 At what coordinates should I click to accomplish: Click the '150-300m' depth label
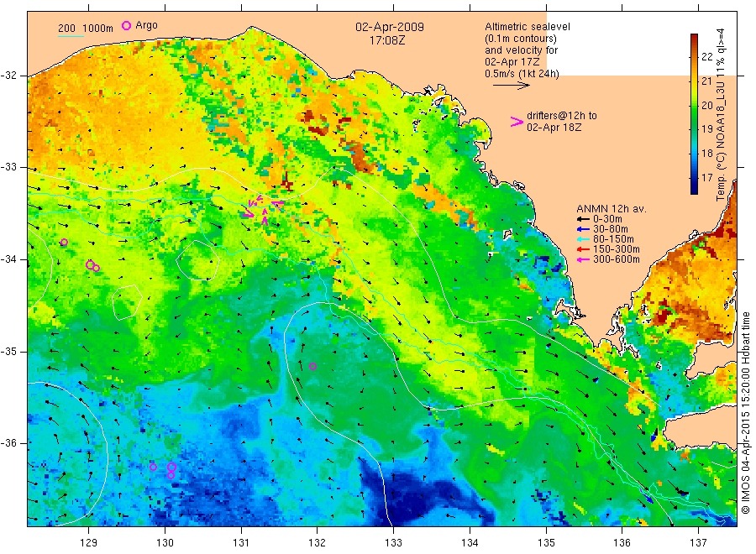[617, 249]
